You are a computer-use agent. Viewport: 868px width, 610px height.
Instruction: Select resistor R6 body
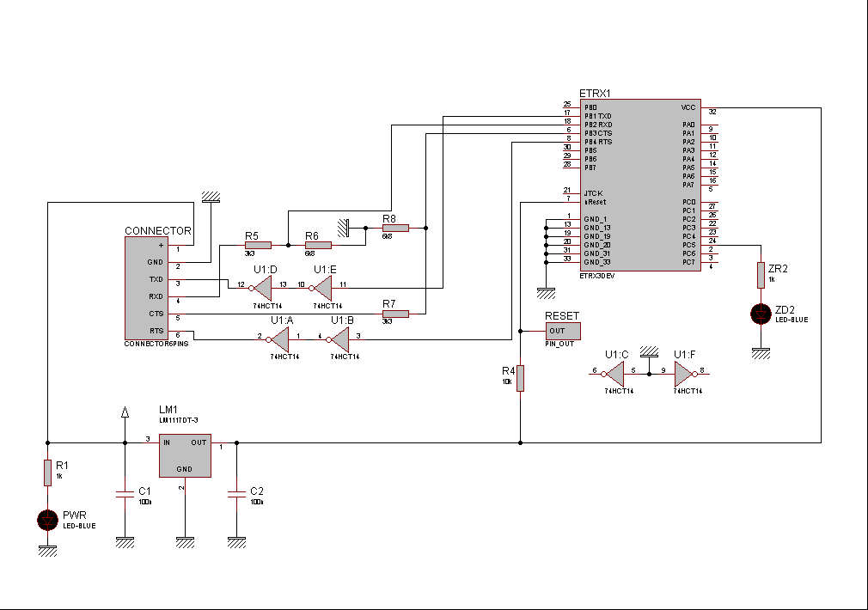pyautogui.click(x=318, y=245)
